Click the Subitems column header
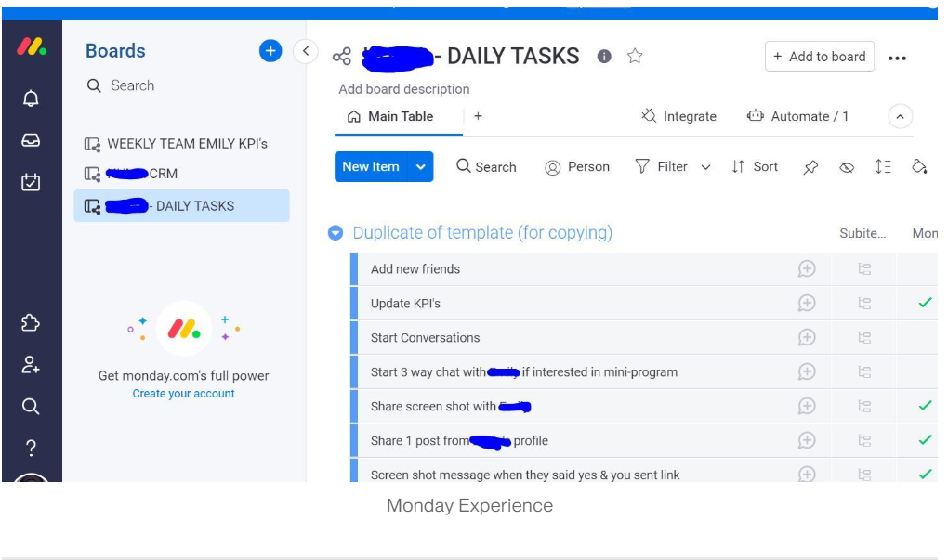 point(862,233)
